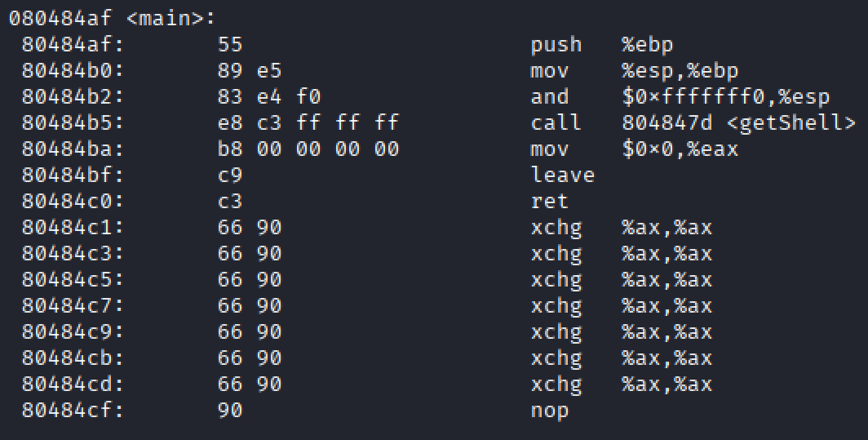Click the leave instruction
868x440 pixels.
[562, 175]
